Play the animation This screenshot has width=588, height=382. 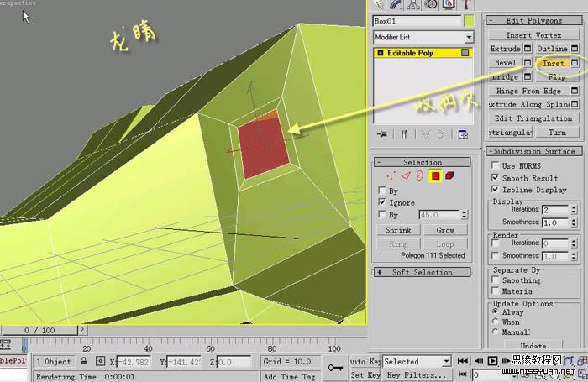(x=492, y=361)
